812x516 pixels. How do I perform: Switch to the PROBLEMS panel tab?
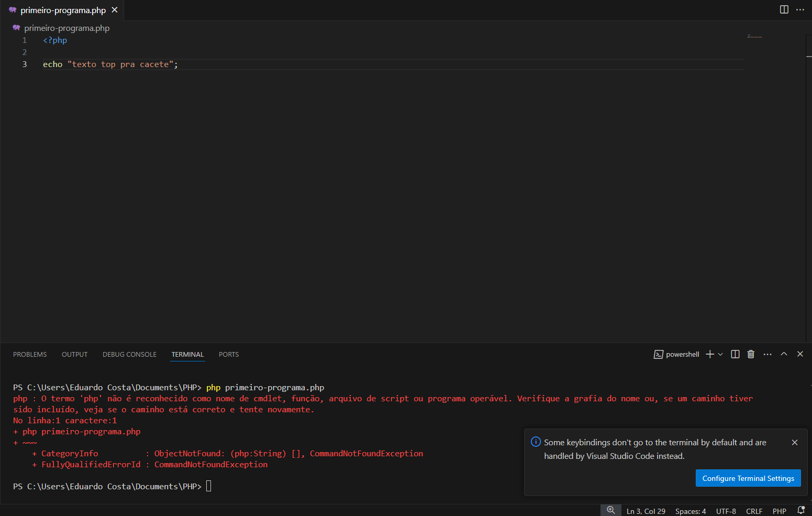(x=30, y=355)
